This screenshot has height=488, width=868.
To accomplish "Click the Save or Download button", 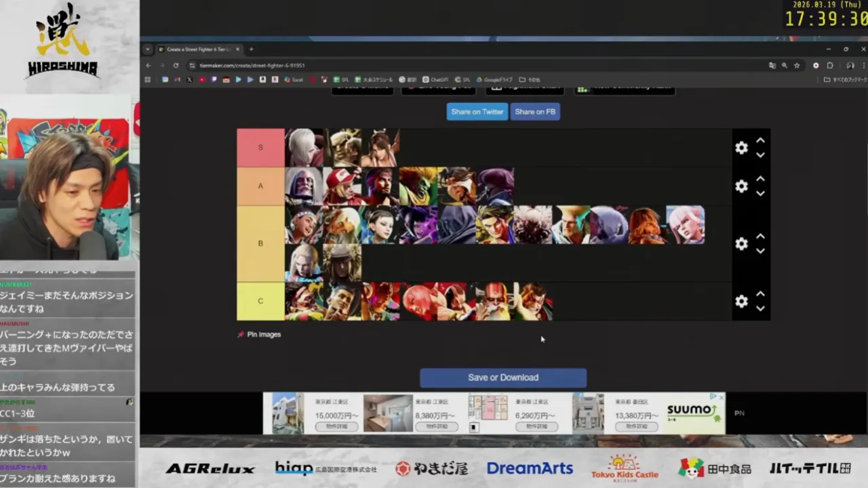I will coord(503,378).
